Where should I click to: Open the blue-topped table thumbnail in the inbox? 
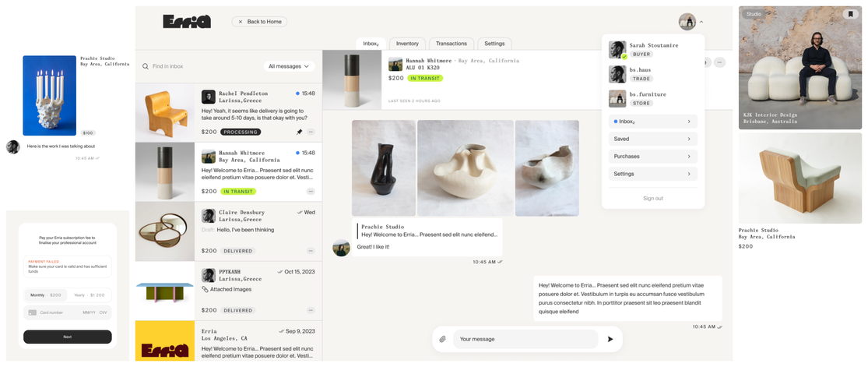[165, 291]
